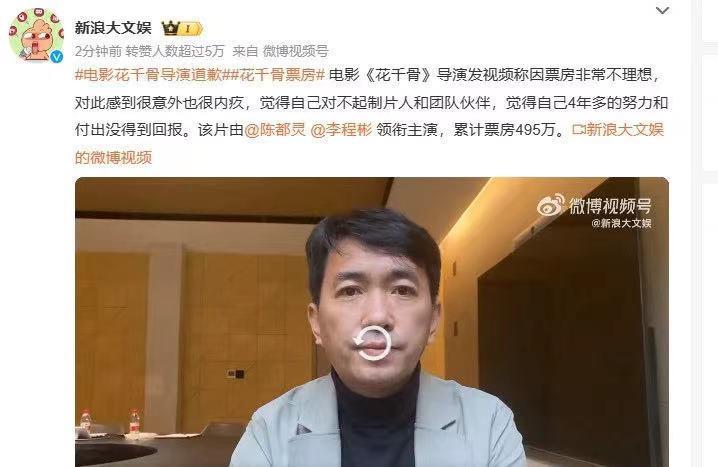Click the 微博视频号 watermark text
Screen dimensions: 718x467
(610, 206)
